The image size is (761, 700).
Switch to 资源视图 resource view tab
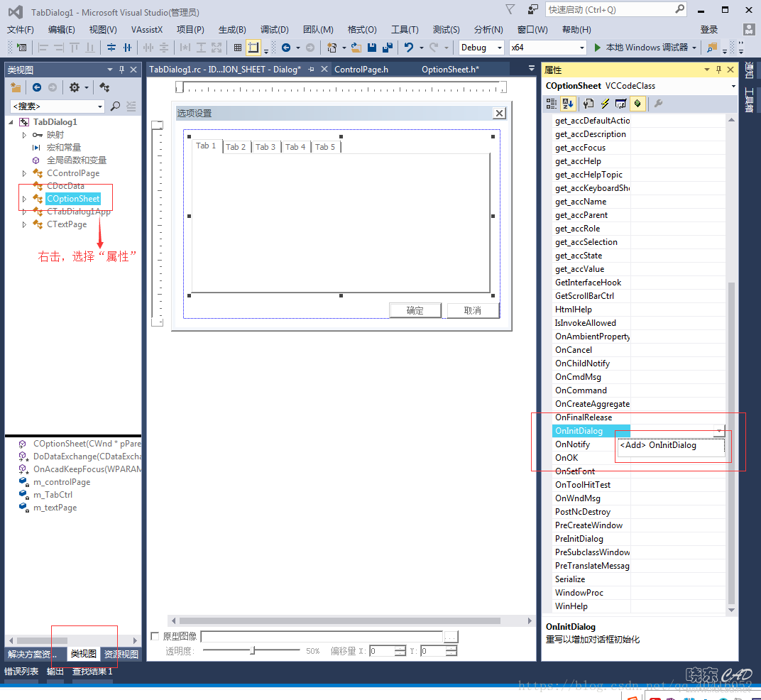pyautogui.click(x=121, y=655)
